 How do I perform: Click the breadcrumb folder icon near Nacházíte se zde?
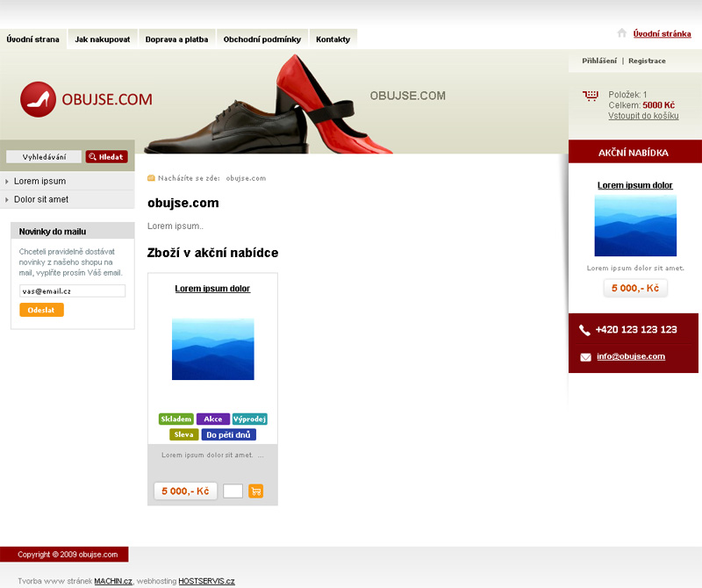(x=151, y=178)
